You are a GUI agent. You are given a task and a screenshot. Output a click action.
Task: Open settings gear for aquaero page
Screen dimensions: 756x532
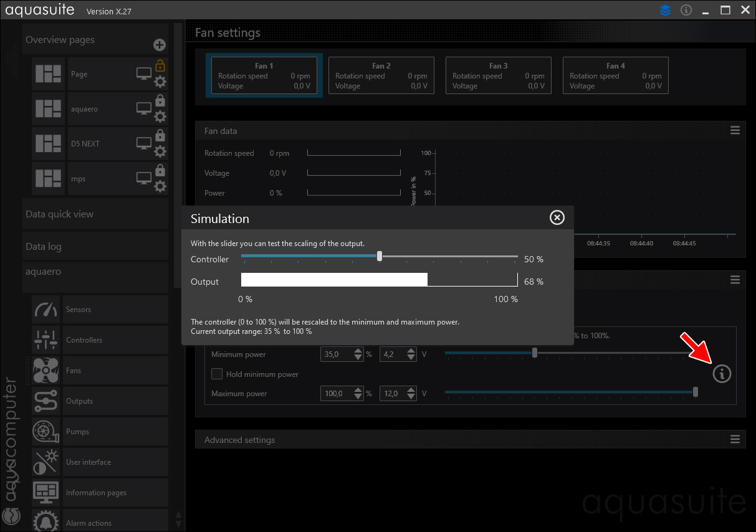(x=160, y=116)
